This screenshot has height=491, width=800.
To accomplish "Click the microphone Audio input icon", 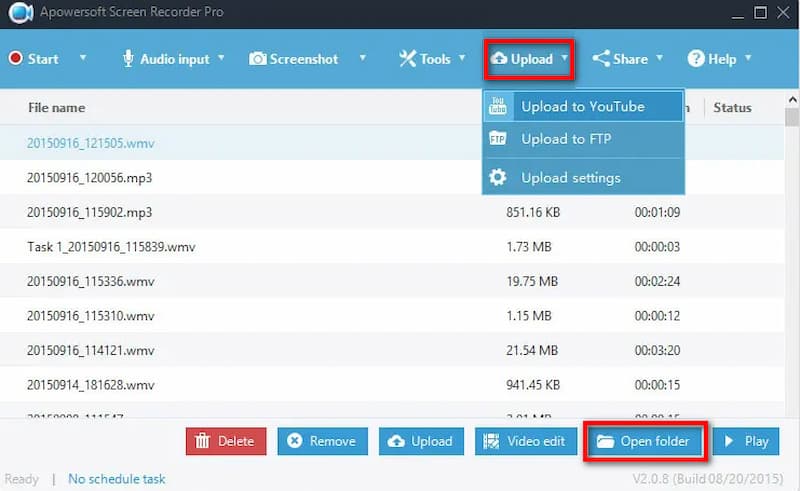I will click(x=128, y=59).
